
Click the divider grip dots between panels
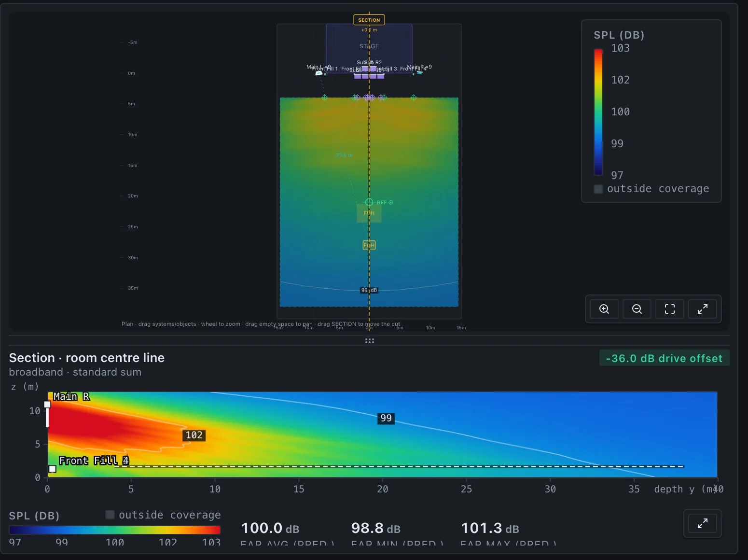pyautogui.click(x=370, y=341)
